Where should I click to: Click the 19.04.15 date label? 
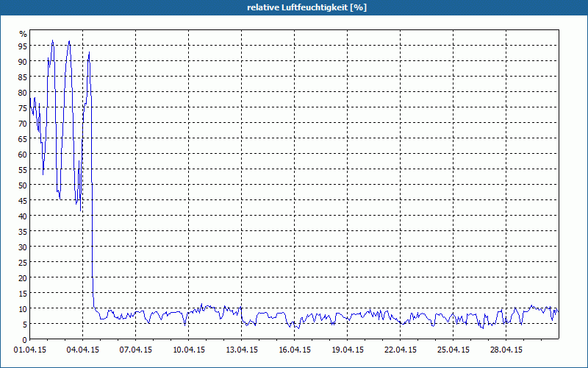[348, 350]
